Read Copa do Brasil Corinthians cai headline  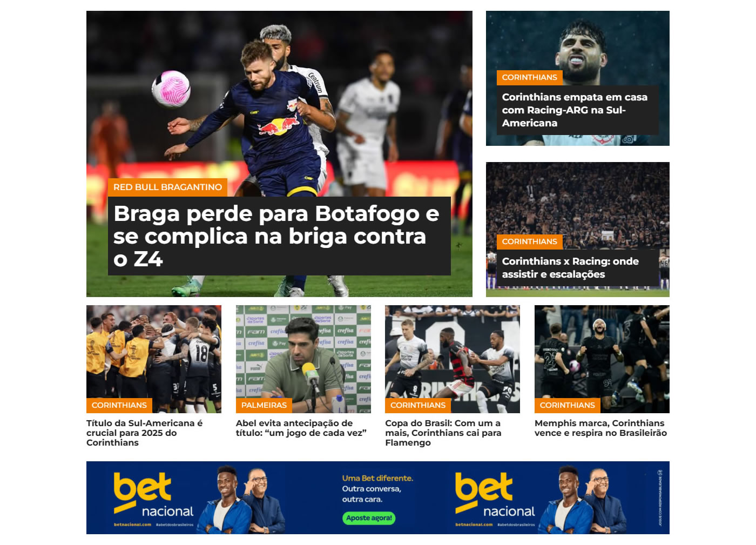tap(443, 433)
